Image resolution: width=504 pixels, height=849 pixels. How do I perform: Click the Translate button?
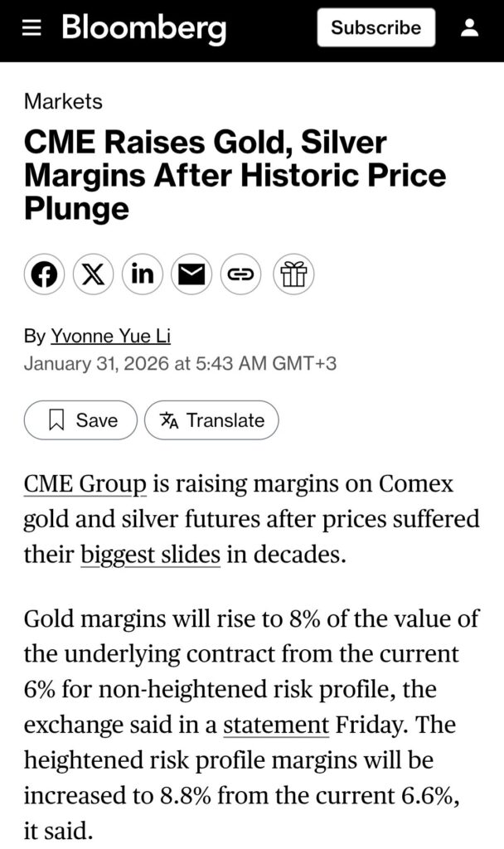point(211,420)
